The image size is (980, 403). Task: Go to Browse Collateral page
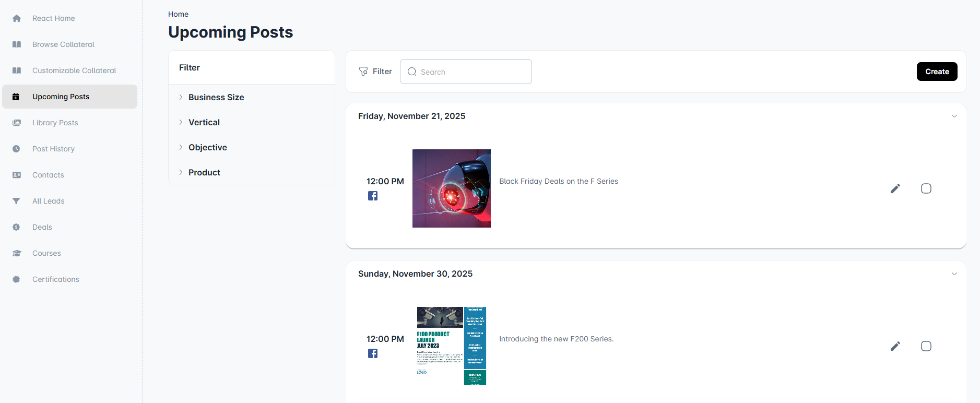point(63,44)
